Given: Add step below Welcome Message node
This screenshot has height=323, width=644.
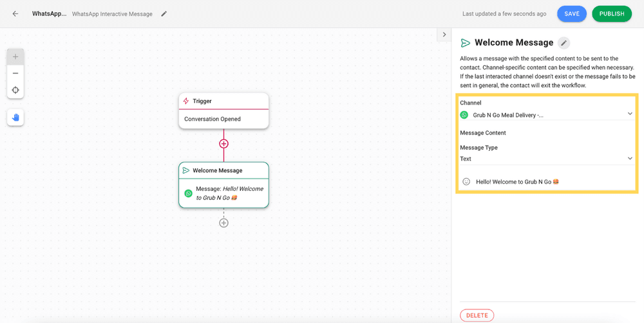Looking at the screenshot, I should tap(223, 222).
